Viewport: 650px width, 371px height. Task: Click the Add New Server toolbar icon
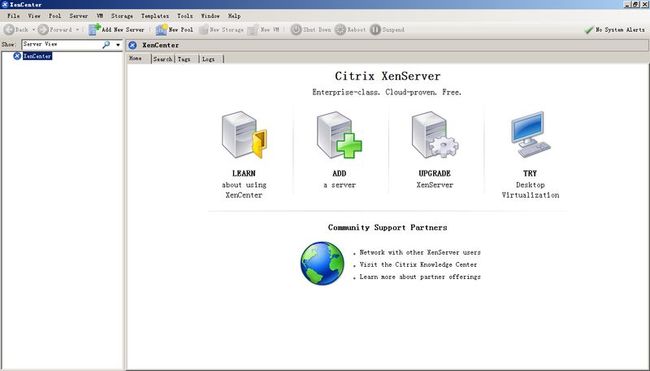pos(95,29)
